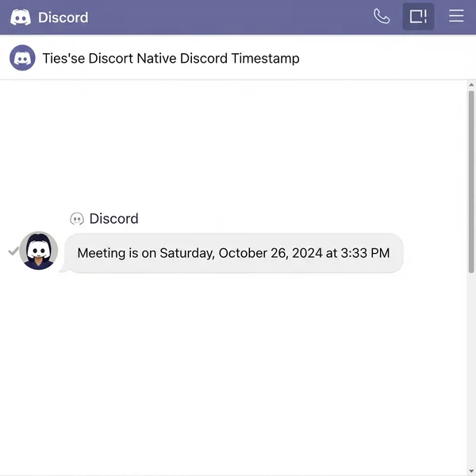Open the profile of sender name Discord

(x=113, y=219)
